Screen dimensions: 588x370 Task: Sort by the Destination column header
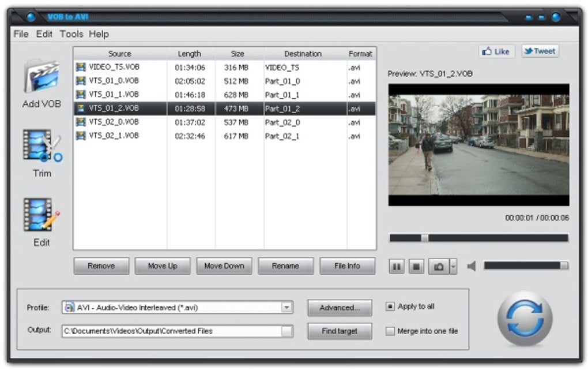(x=303, y=54)
